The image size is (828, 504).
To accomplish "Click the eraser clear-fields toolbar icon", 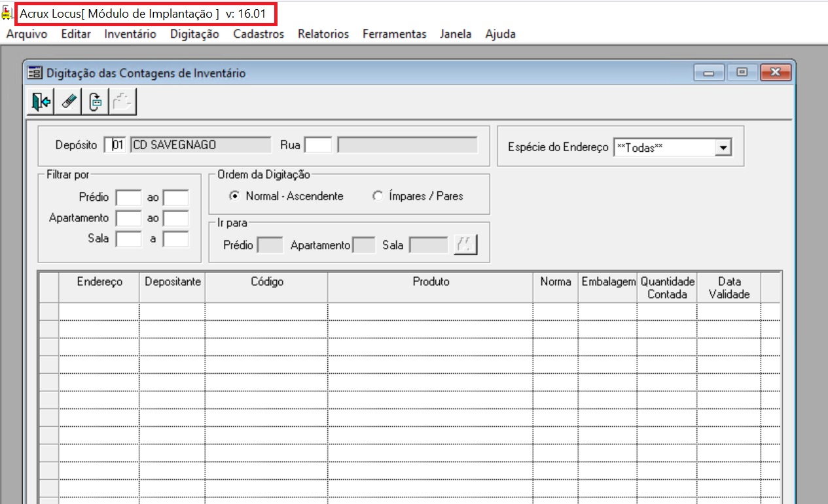I will (x=69, y=101).
